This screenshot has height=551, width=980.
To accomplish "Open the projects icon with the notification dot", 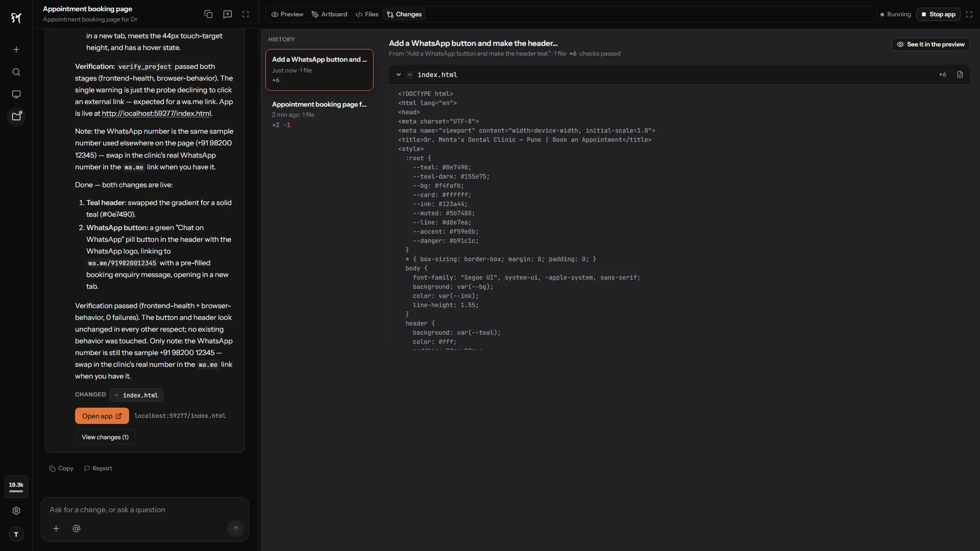I will 16,117.
